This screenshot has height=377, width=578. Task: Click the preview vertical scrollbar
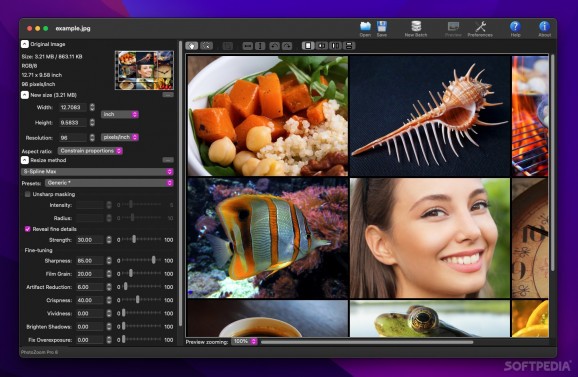(x=553, y=162)
